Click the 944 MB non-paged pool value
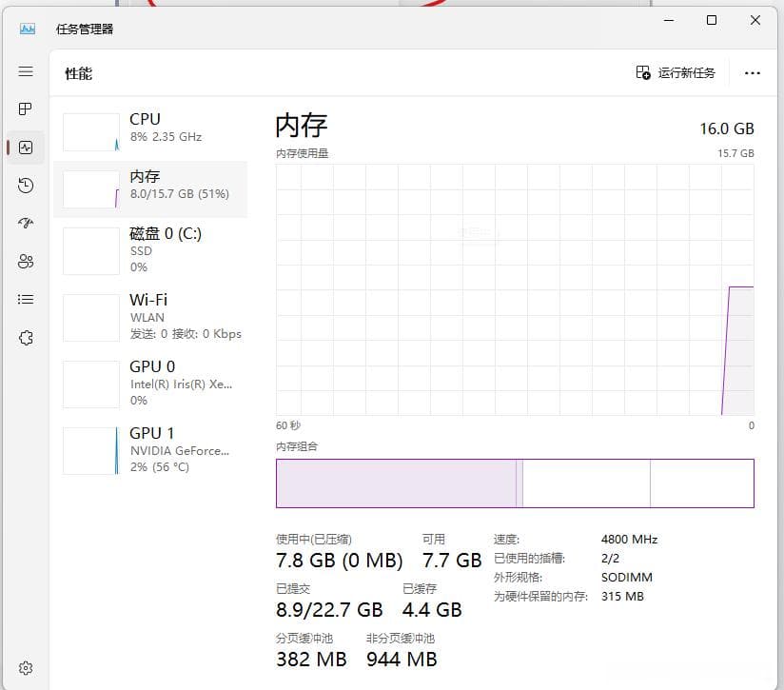Screen dimensions: 784x690 pos(402,660)
